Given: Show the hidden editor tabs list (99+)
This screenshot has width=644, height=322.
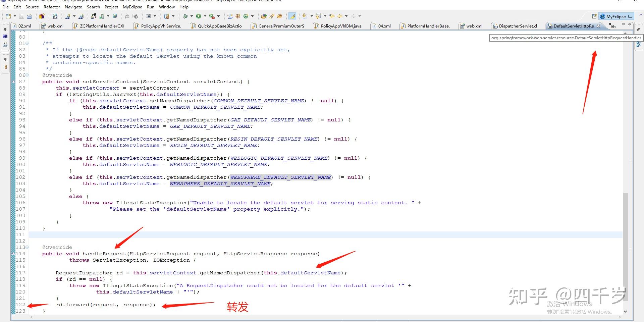Looking at the screenshot, I should tap(613, 25).
